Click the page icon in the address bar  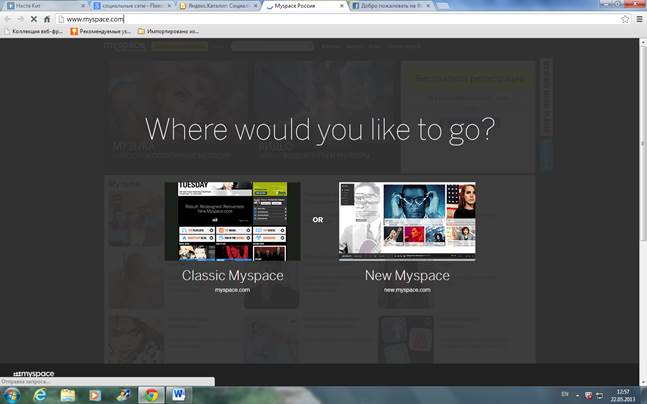(61, 19)
